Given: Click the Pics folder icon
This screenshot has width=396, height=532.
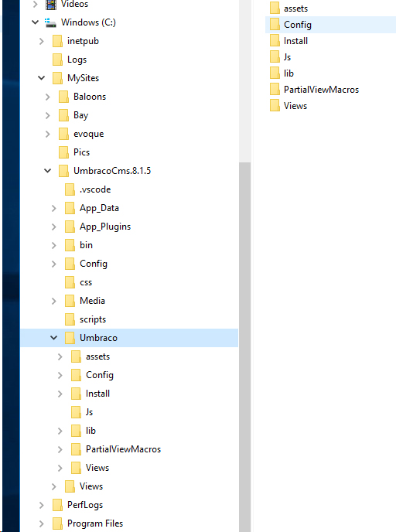Looking at the screenshot, I should click(63, 152).
